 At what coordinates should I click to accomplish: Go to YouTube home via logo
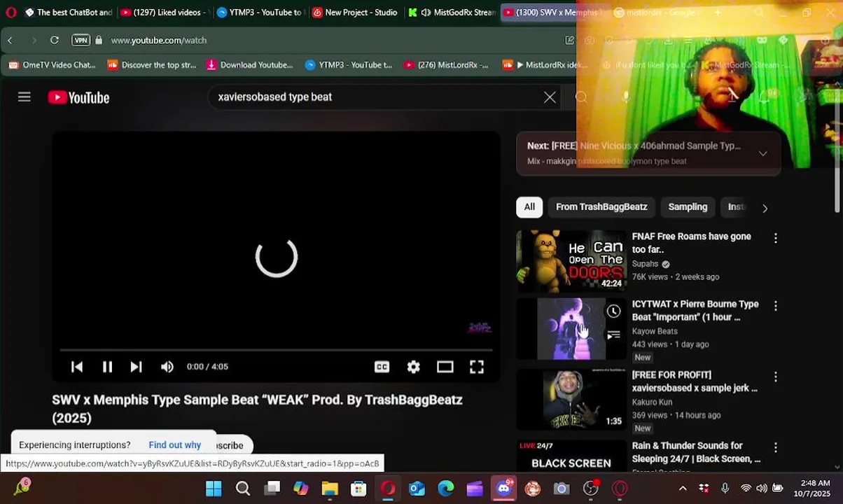[x=78, y=98]
